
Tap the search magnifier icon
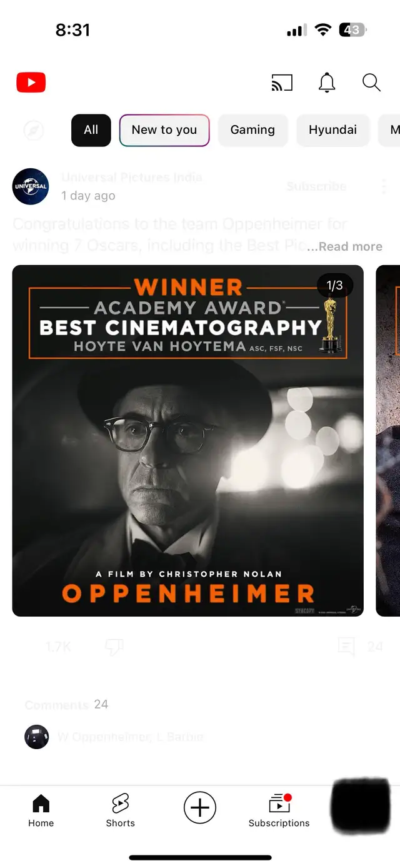pyautogui.click(x=371, y=83)
